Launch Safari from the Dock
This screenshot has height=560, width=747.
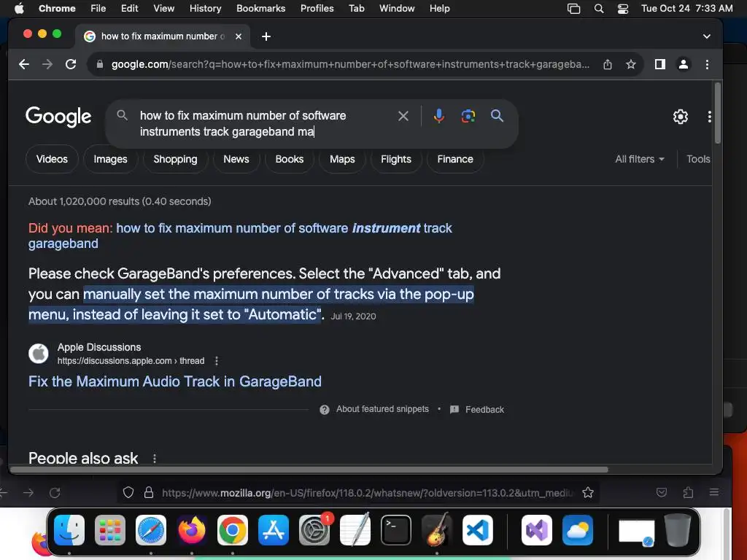pyautogui.click(x=151, y=530)
